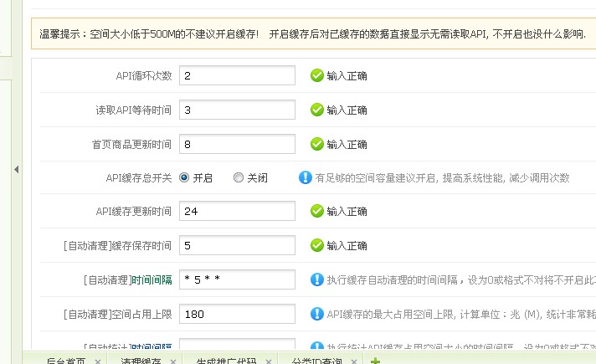Click the 时间间隔 cron input field
Image resolution: width=596 pixels, height=364 pixels.
click(237, 279)
